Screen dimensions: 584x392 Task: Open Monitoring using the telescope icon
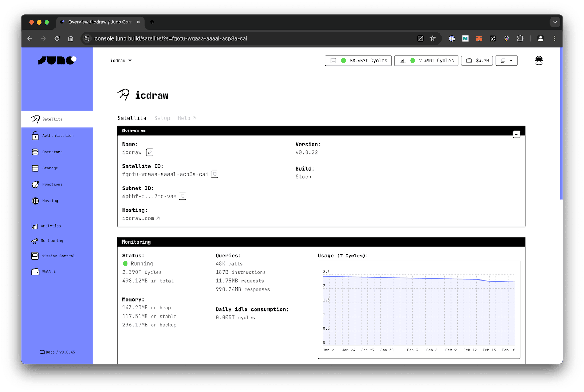pos(35,241)
